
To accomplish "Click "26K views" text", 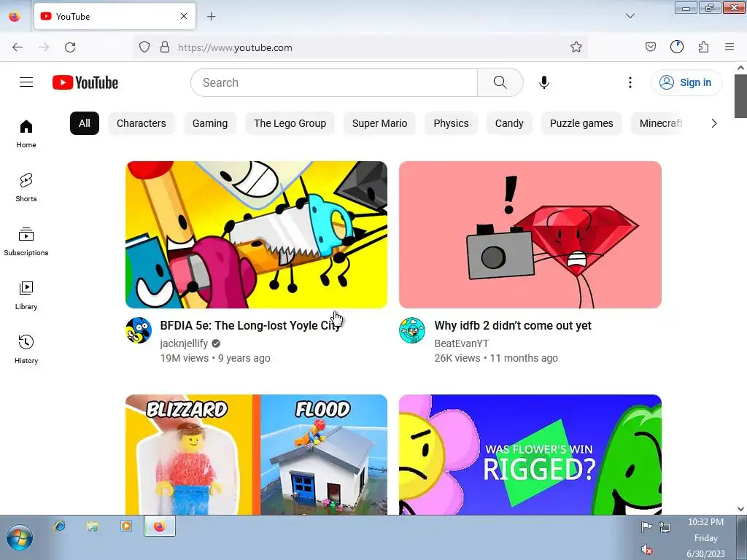I will [457, 358].
